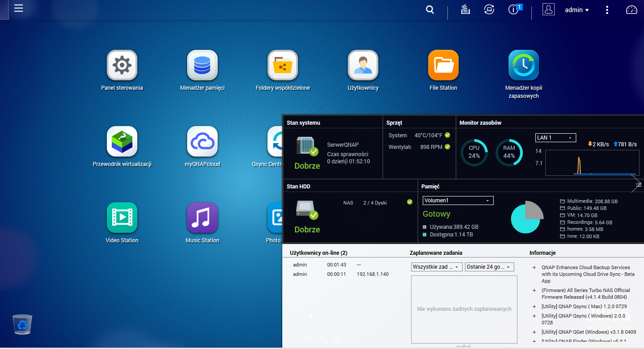This screenshot has width=644, height=349.
Task: Click the System 40°C/104°F temperature row
Action: click(419, 135)
